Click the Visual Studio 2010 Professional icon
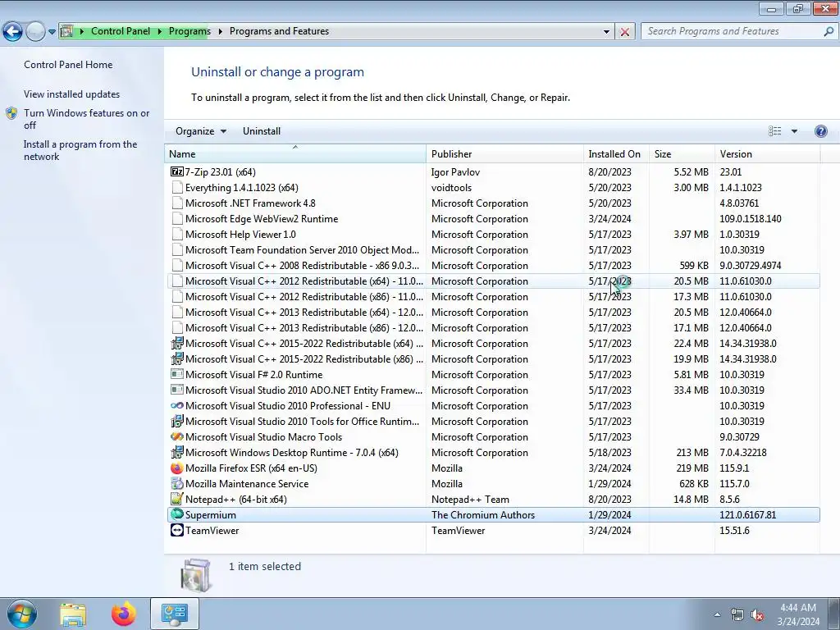Screen dimensions: 840x630 (x=177, y=405)
